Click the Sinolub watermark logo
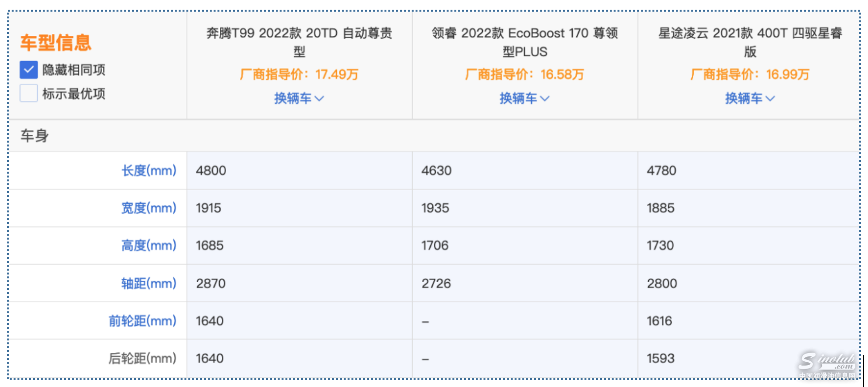868x387 pixels. point(827,364)
